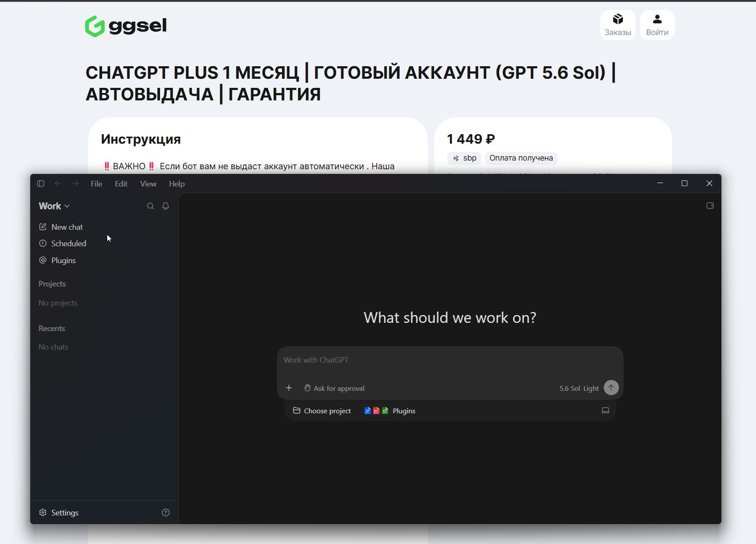
Task: Click the No projects placeholder text
Action: click(58, 303)
